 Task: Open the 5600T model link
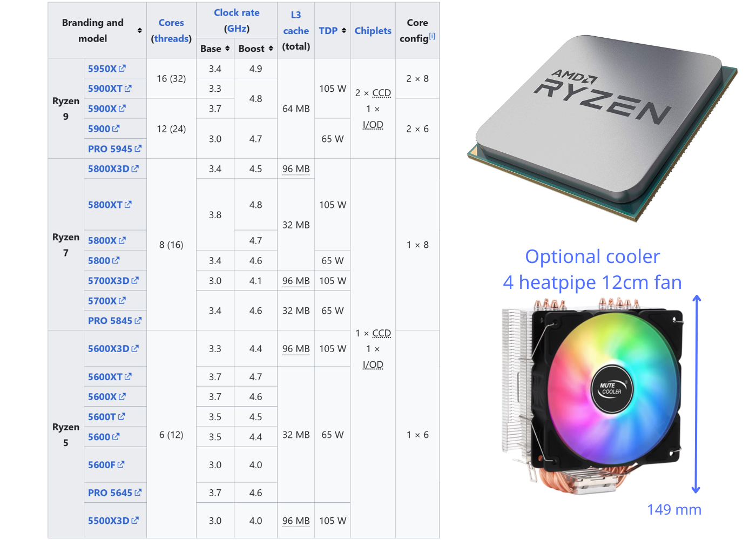[106, 417]
